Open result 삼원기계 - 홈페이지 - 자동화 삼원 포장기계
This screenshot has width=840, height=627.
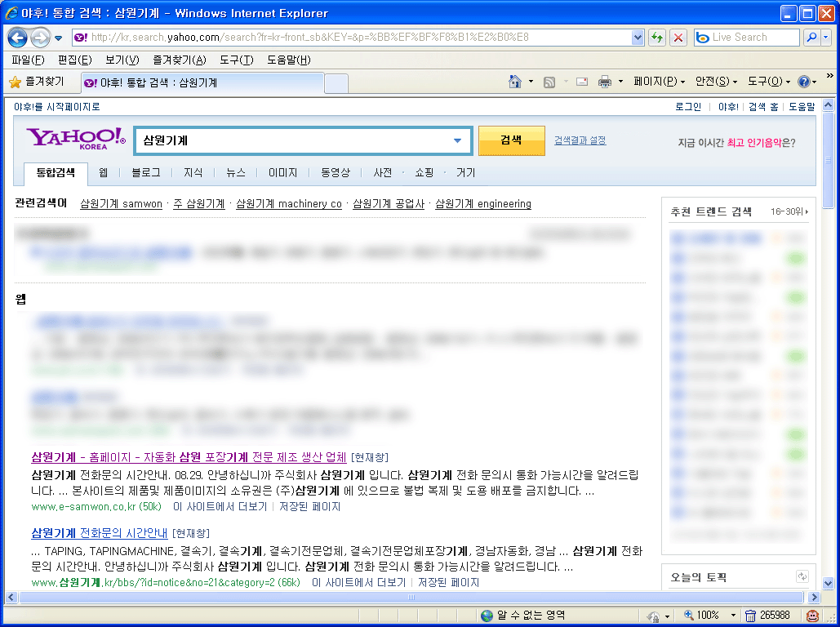(x=189, y=457)
